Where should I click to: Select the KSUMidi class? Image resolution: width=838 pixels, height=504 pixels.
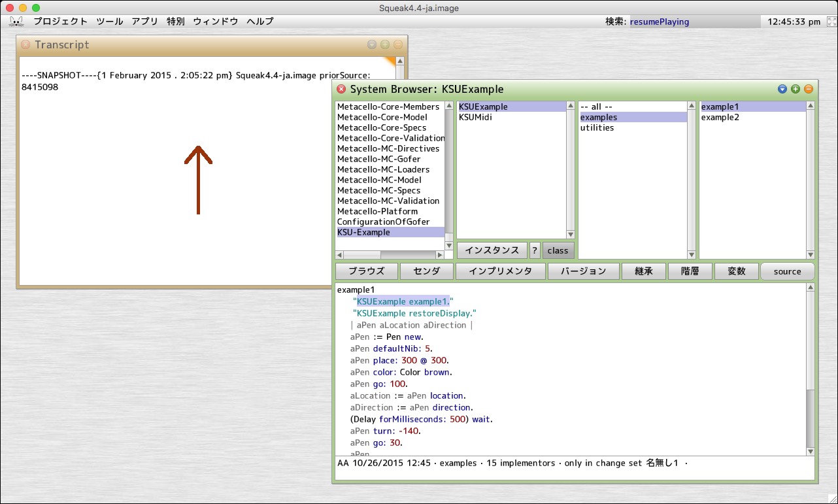point(512,117)
